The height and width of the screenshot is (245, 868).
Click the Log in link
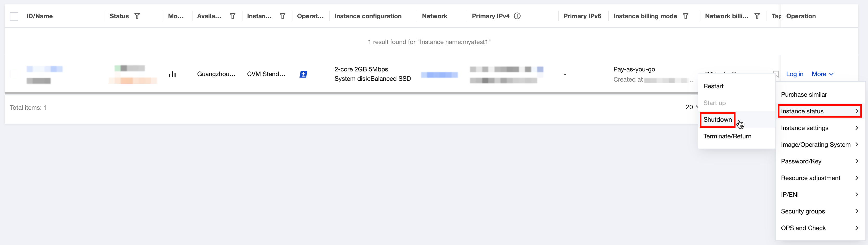(795, 74)
